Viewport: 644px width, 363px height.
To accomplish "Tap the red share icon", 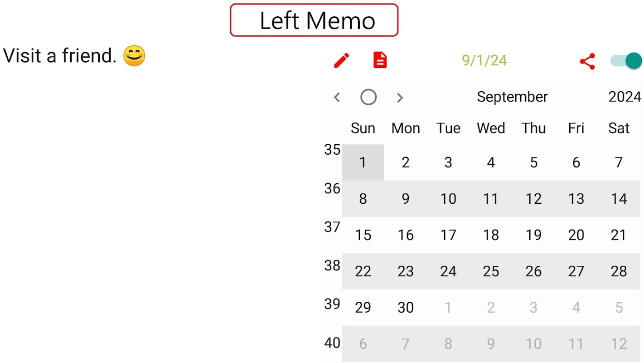I will [x=587, y=61].
